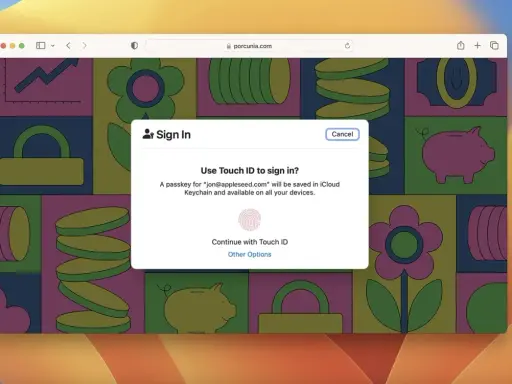Click the lock icon beside porcunia.com

pyautogui.click(x=229, y=46)
